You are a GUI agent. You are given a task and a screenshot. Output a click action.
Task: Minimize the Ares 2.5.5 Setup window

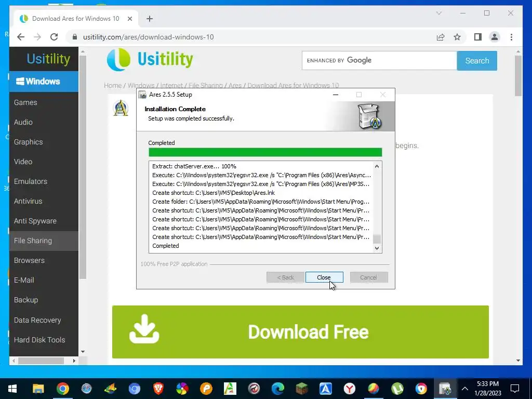click(336, 95)
